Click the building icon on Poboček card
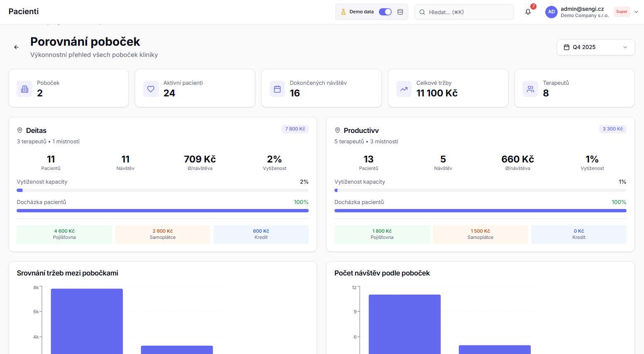Image resolution: width=644 pixels, height=354 pixels. [x=24, y=89]
